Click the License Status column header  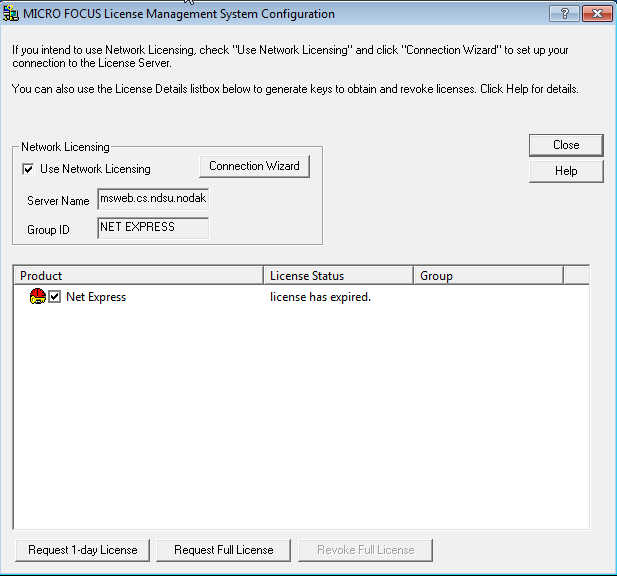click(339, 276)
